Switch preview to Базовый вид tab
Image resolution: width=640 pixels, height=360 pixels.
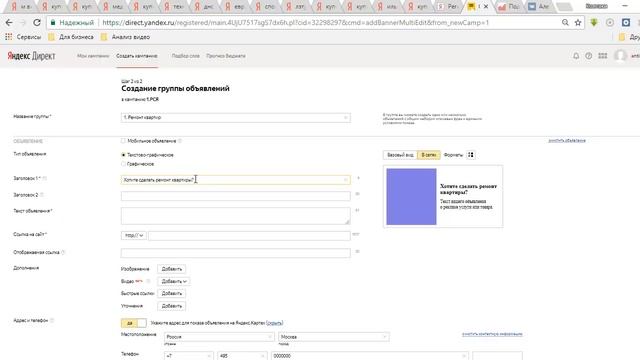400,155
